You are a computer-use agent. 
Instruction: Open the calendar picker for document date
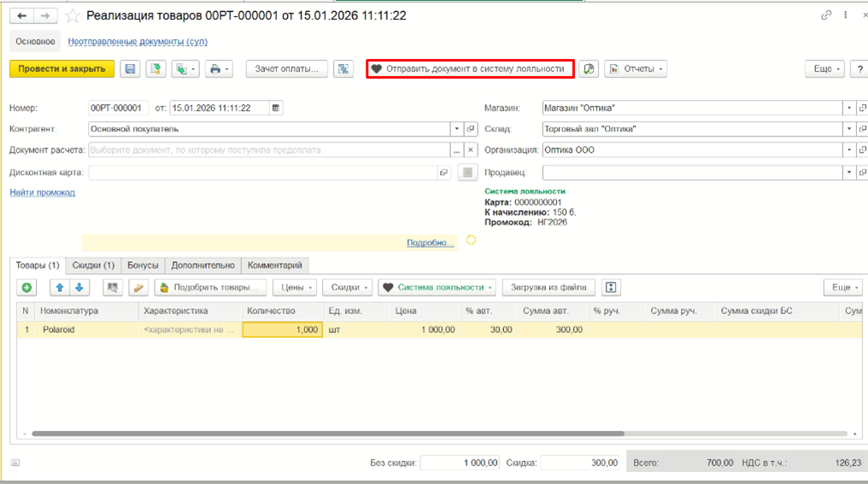click(276, 108)
